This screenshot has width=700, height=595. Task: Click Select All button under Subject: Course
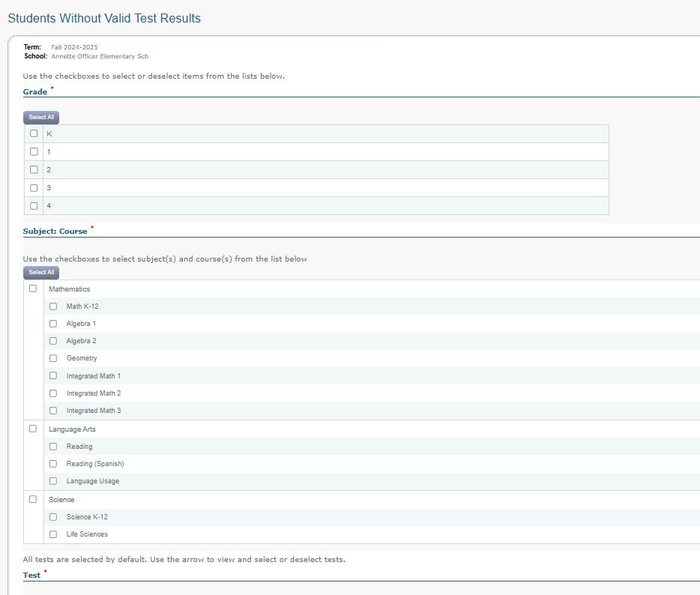pyautogui.click(x=41, y=272)
